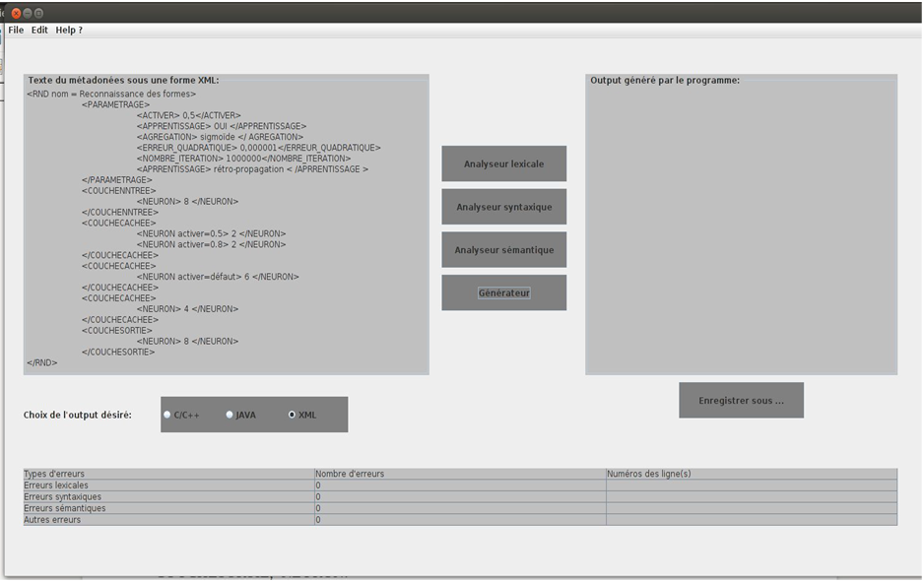Start the Analyseur sémantique
The image size is (924, 581).
click(x=503, y=250)
